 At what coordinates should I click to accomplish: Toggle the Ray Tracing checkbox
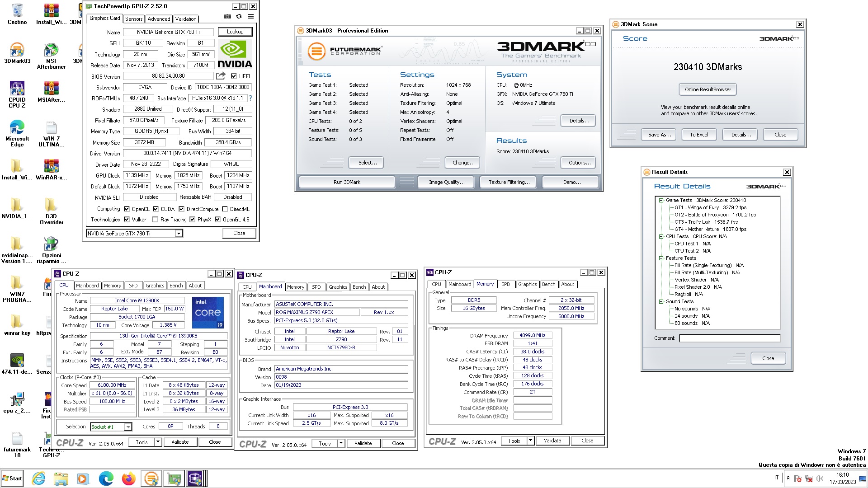(156, 219)
